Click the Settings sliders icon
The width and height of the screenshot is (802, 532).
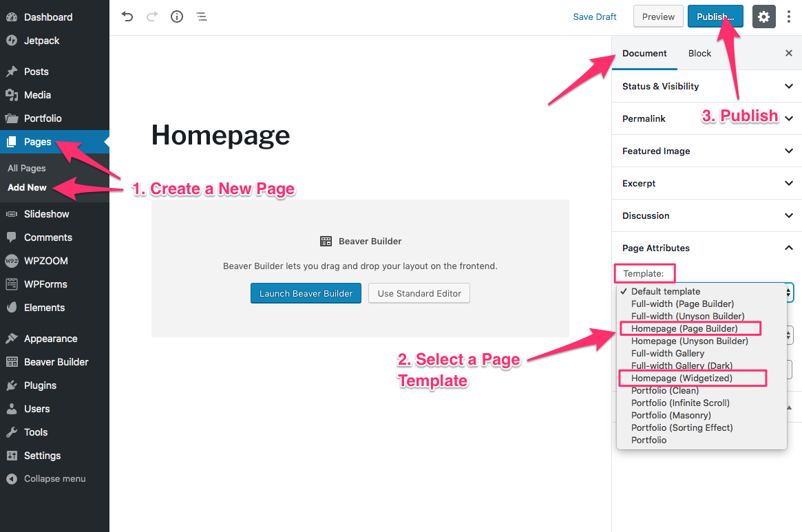pos(12,456)
